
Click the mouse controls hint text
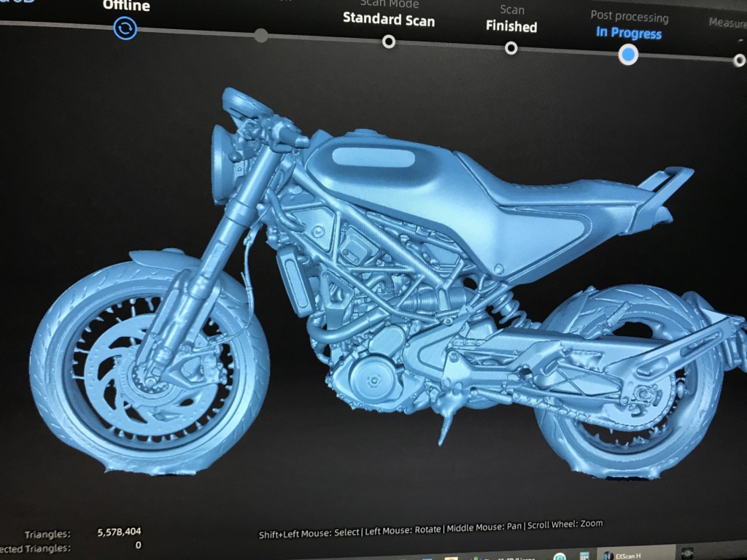[x=430, y=529]
